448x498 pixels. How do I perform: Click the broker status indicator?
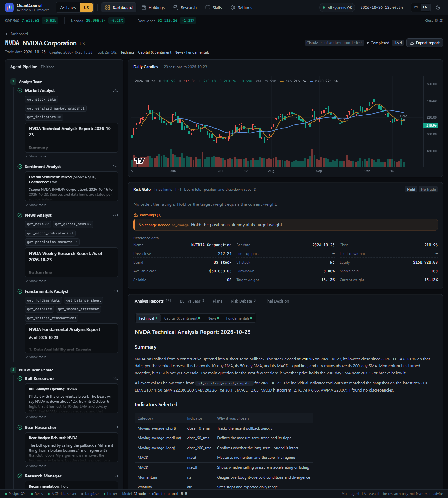coord(110,494)
